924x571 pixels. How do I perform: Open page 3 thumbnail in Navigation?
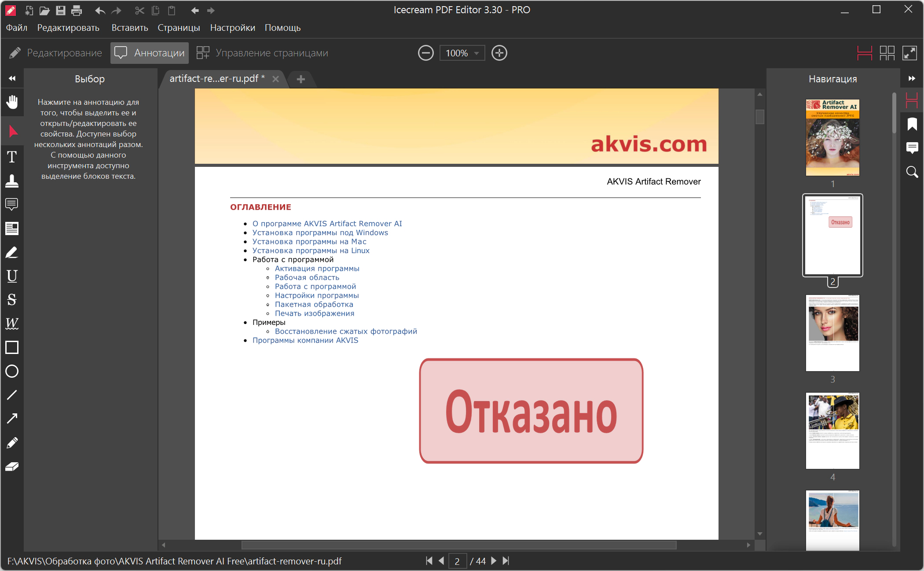click(832, 333)
